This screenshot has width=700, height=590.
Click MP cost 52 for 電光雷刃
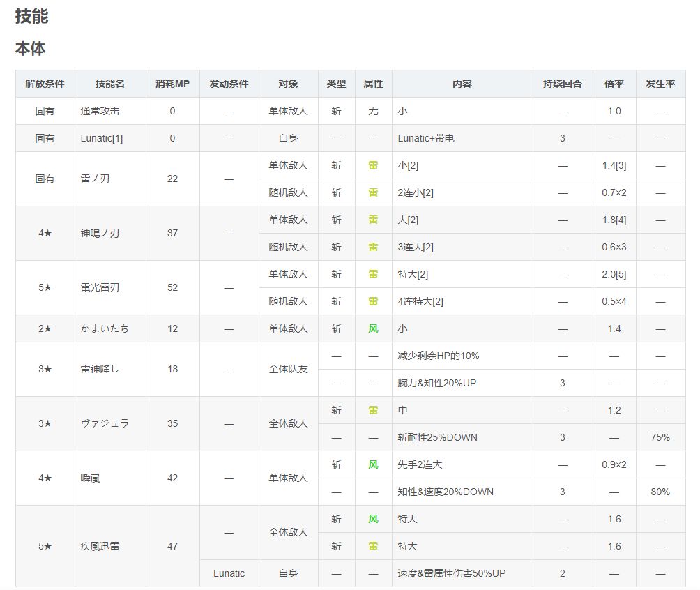click(x=173, y=288)
